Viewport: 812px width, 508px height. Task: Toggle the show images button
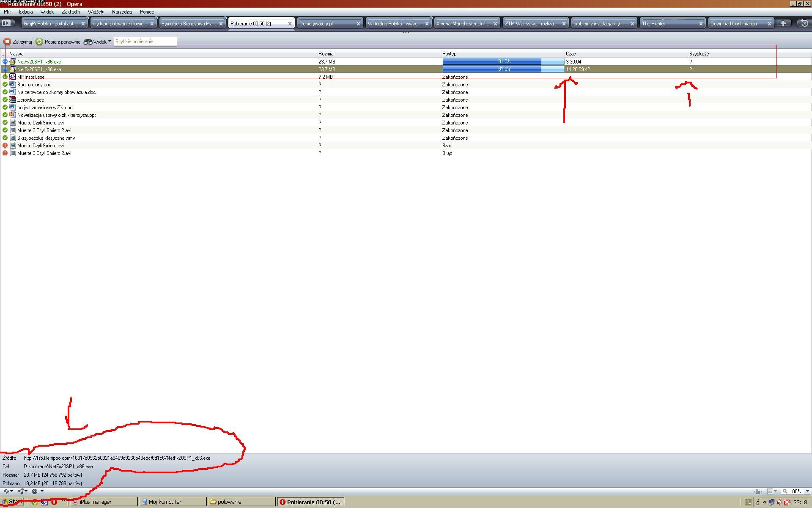pos(770,491)
